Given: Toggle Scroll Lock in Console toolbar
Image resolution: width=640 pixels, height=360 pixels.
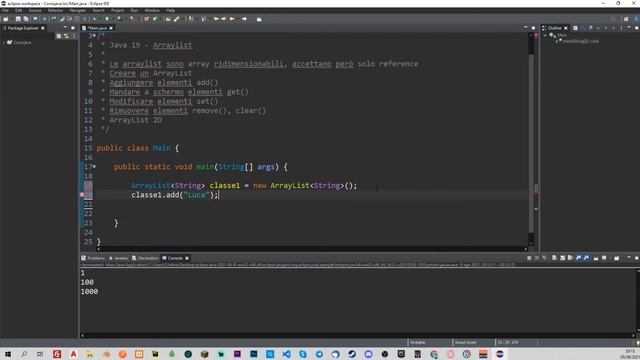Looking at the screenshot, I should click(x=562, y=258).
